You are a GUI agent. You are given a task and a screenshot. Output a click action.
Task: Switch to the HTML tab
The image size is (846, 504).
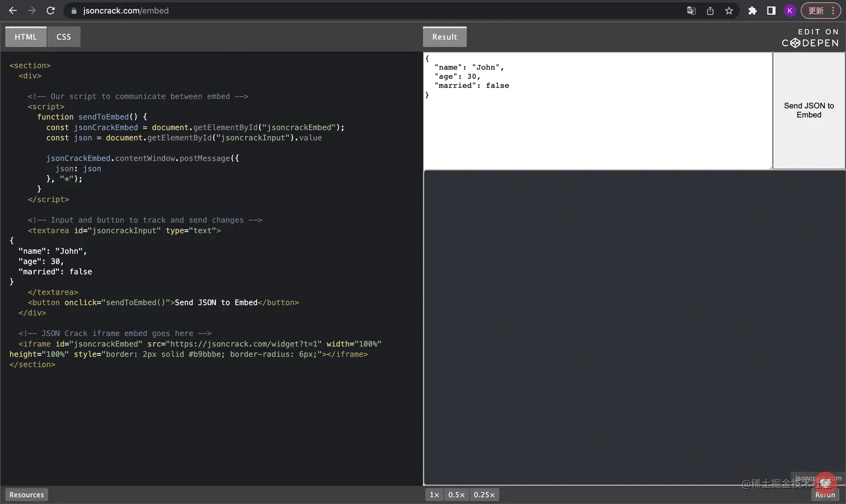pos(26,37)
